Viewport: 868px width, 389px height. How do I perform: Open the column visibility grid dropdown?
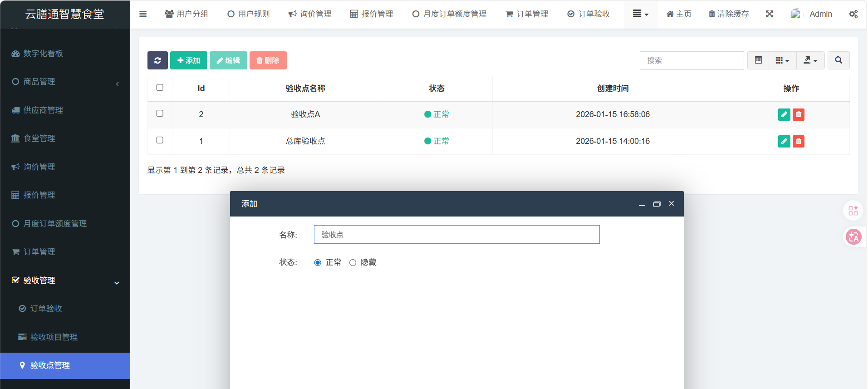pos(782,60)
